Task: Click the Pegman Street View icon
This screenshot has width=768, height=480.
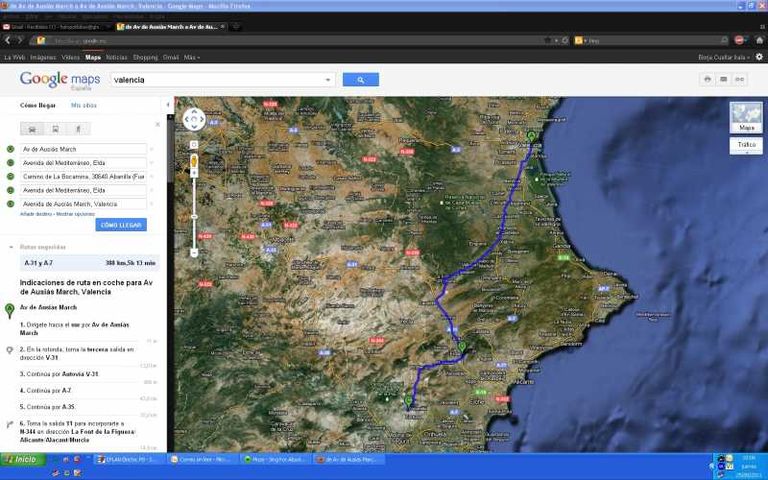Action: (194, 161)
